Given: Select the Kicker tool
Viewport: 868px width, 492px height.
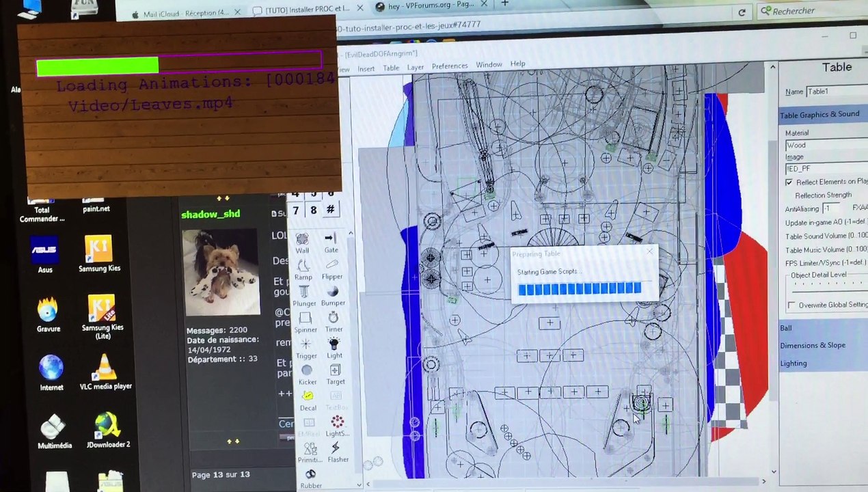Looking at the screenshot, I should click(307, 374).
